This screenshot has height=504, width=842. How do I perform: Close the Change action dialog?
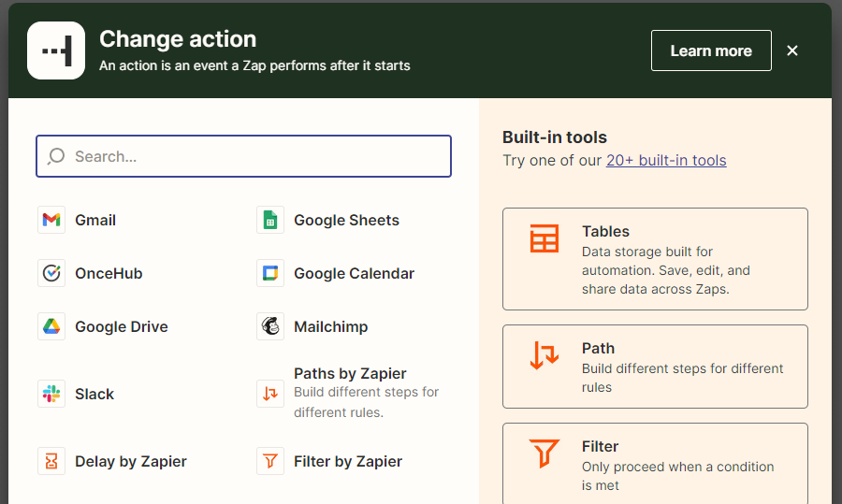tap(792, 50)
